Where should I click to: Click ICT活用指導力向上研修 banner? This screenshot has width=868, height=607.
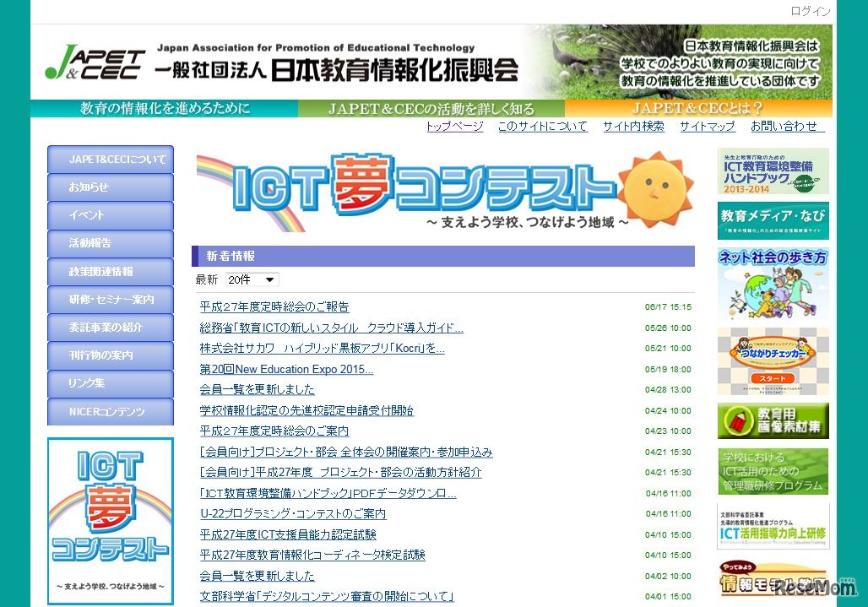click(x=773, y=526)
